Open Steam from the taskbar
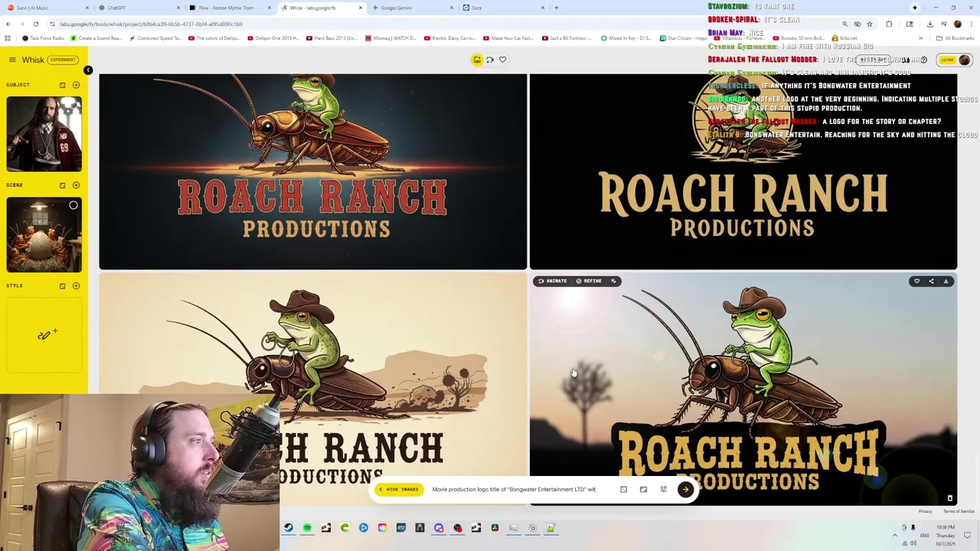 [x=288, y=528]
